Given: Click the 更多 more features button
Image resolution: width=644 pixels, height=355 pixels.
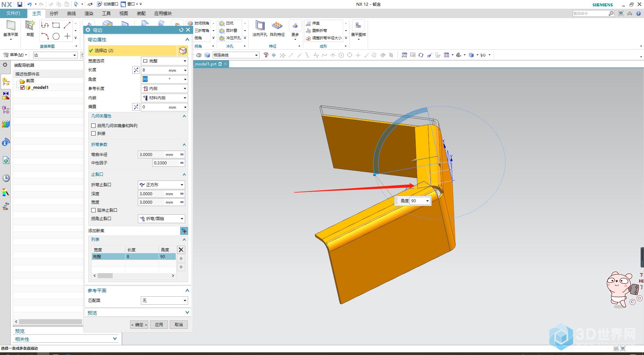Looking at the screenshot, I should pyautogui.click(x=295, y=30).
